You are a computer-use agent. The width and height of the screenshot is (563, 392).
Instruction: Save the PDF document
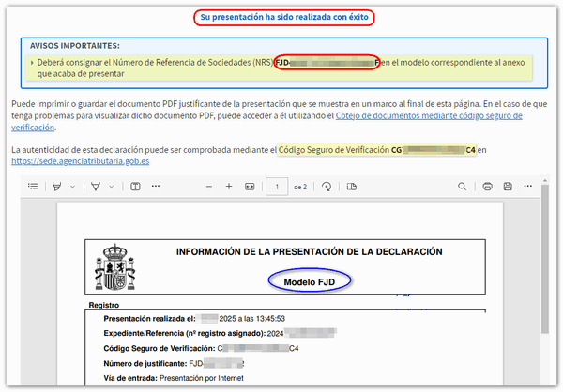click(x=508, y=187)
